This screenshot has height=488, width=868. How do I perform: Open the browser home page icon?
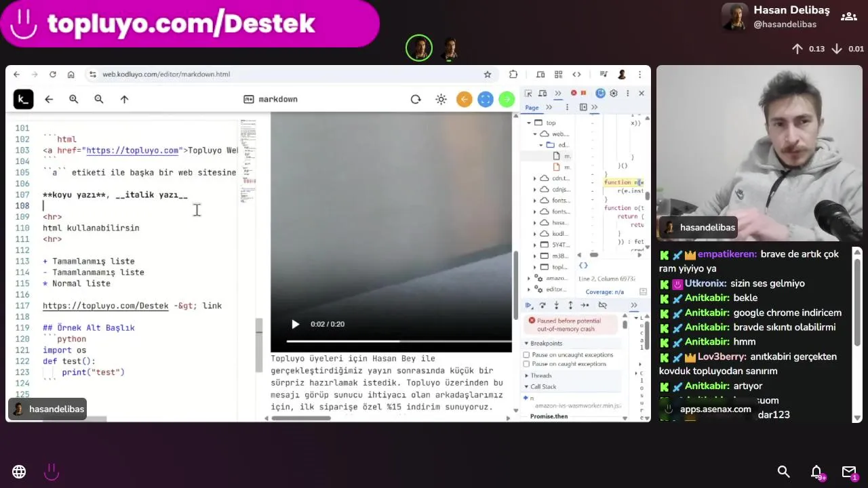[71, 75]
